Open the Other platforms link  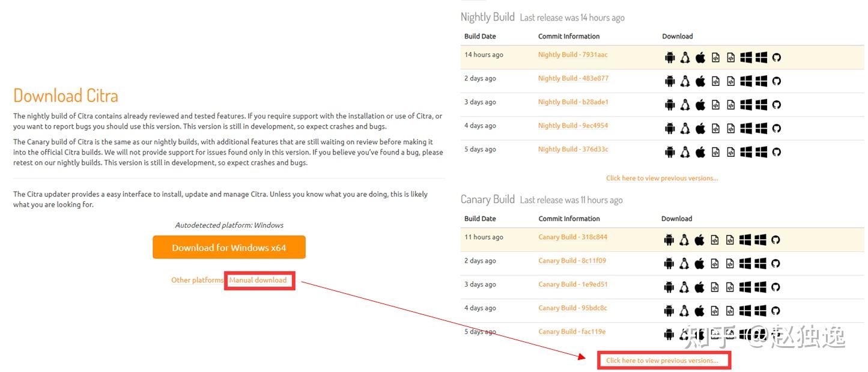(x=197, y=280)
